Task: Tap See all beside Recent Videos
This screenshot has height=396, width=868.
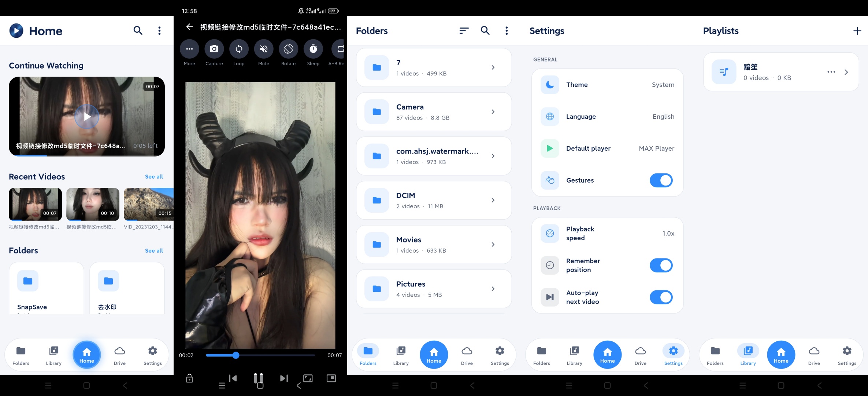Action: (154, 177)
